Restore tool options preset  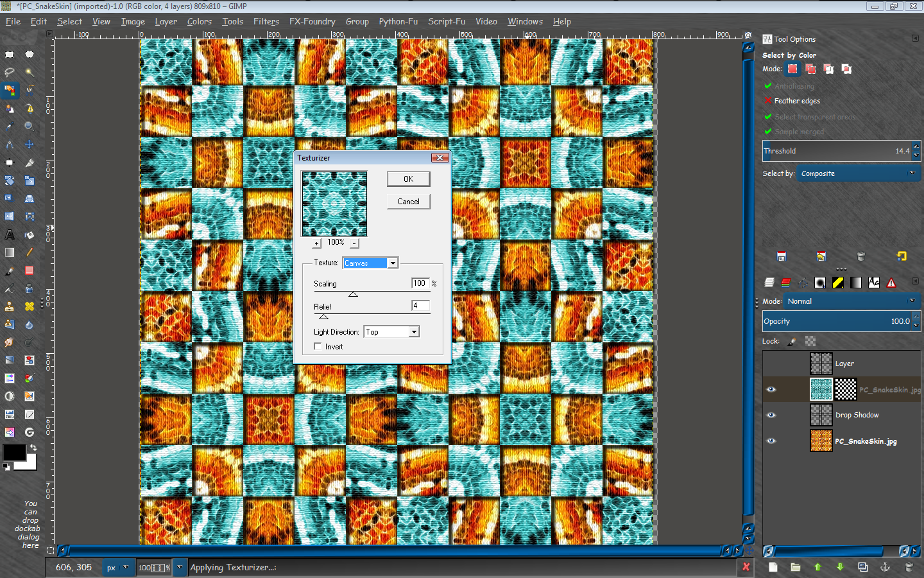[x=821, y=256]
